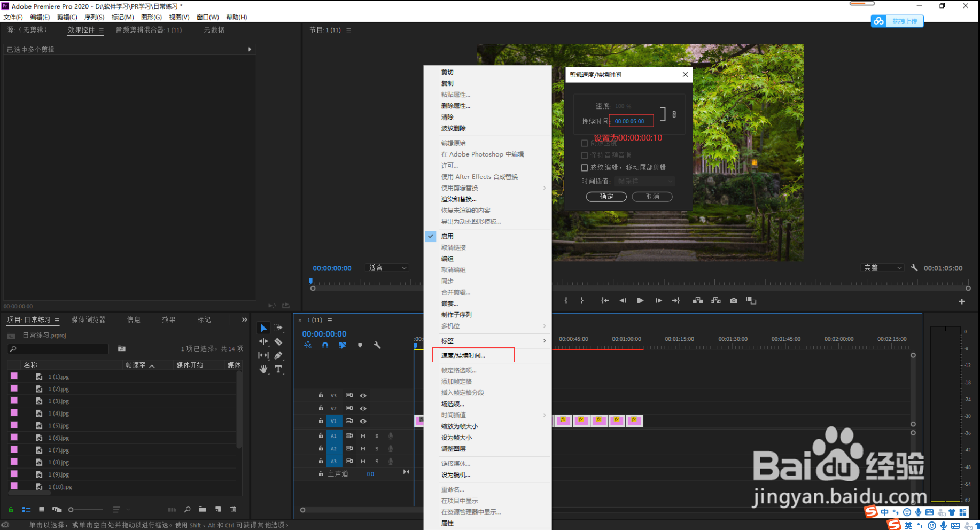Go to In point
The height and width of the screenshot is (530, 980).
click(x=605, y=301)
